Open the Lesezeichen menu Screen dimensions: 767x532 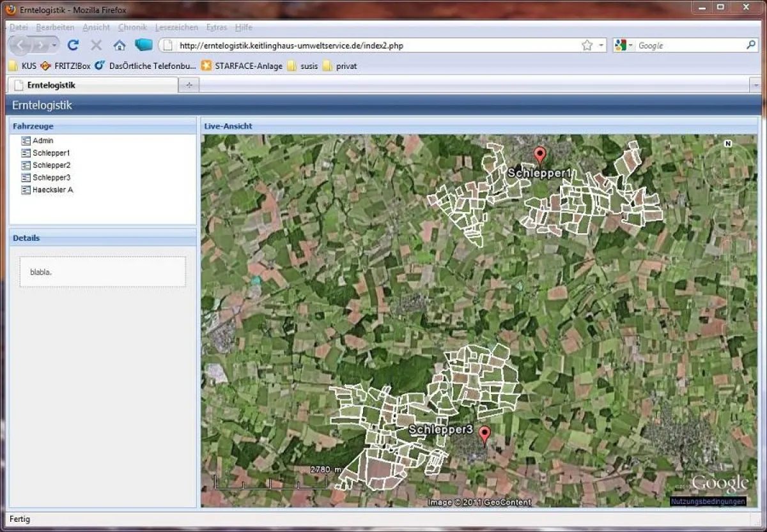coord(176,27)
